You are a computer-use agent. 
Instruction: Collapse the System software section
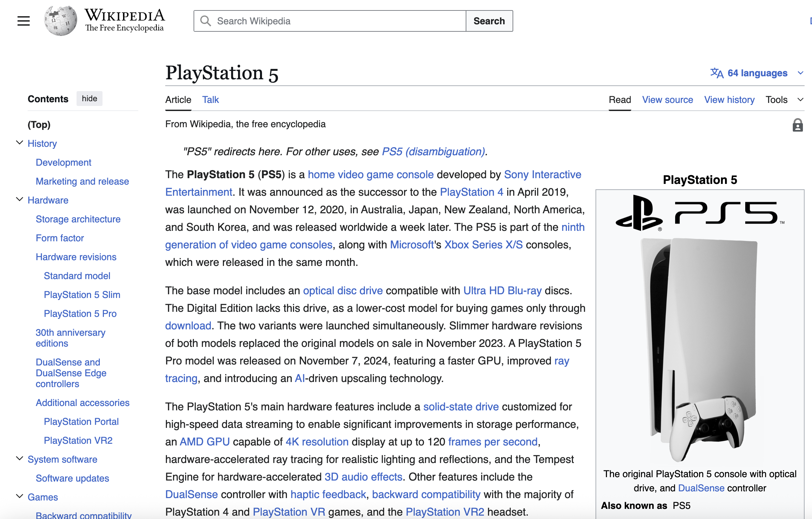click(x=19, y=458)
